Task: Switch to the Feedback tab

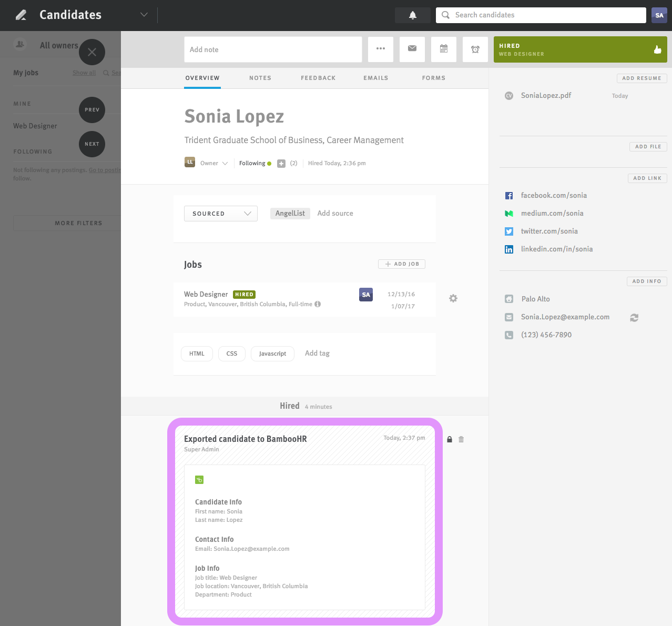Action: tap(318, 78)
